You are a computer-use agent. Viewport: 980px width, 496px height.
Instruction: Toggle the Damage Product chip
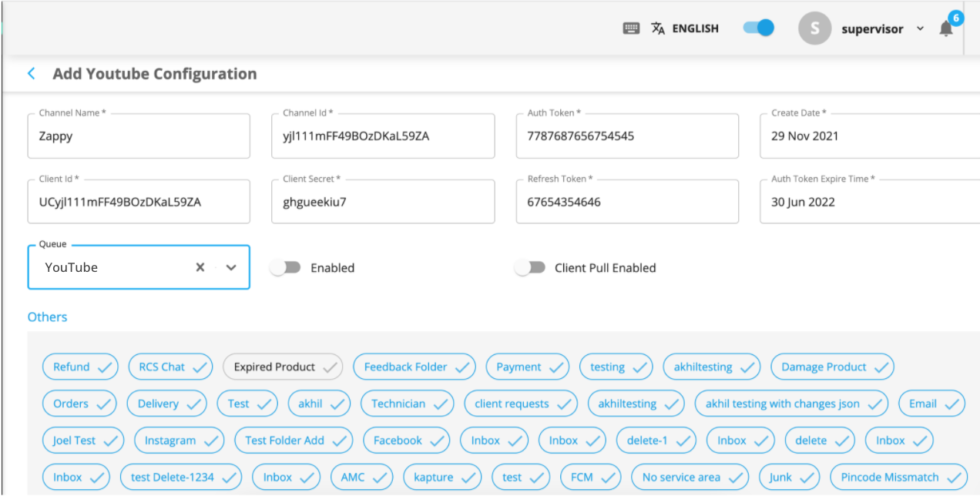point(833,367)
